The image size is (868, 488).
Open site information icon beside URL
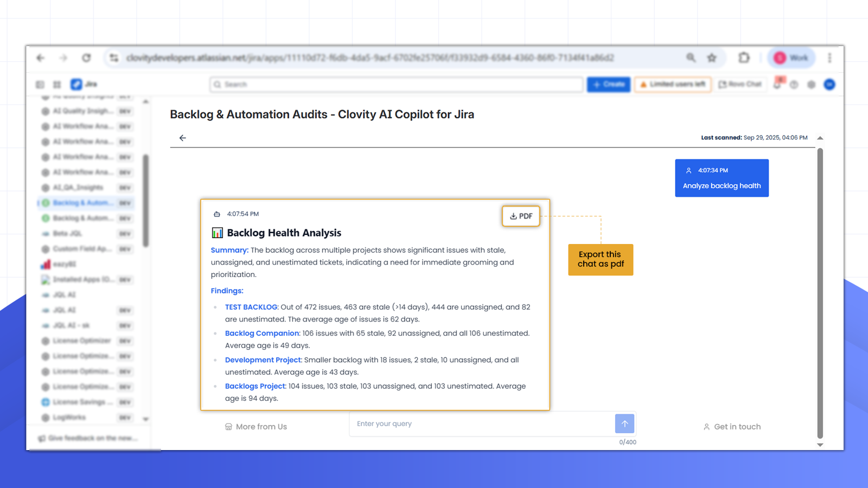(x=114, y=57)
